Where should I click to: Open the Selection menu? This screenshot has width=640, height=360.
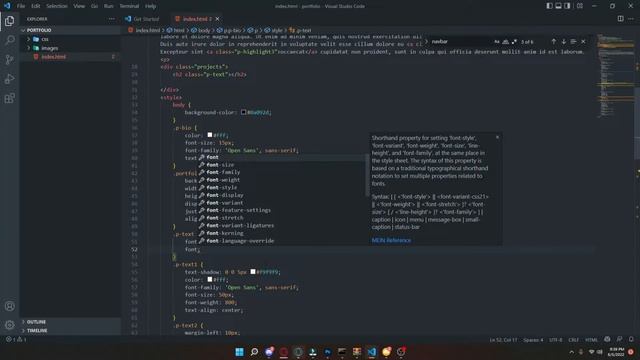(x=57, y=6)
